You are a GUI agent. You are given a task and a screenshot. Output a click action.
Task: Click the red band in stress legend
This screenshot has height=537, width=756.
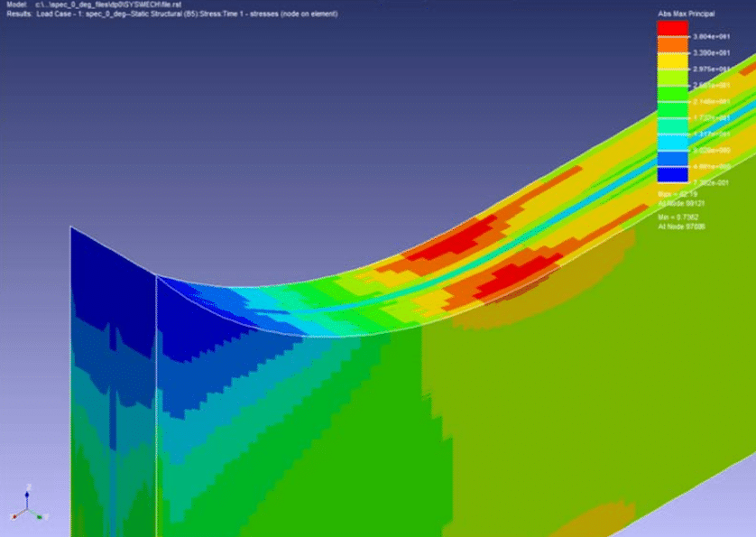point(672,28)
